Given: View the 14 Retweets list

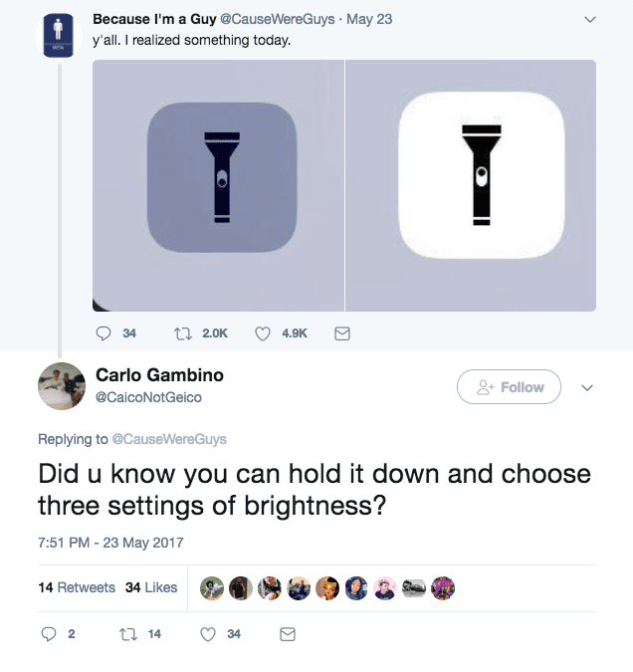Looking at the screenshot, I should [x=76, y=587].
